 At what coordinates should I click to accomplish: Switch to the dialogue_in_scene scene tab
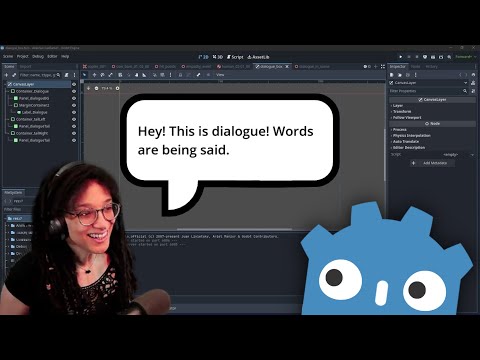point(312,67)
